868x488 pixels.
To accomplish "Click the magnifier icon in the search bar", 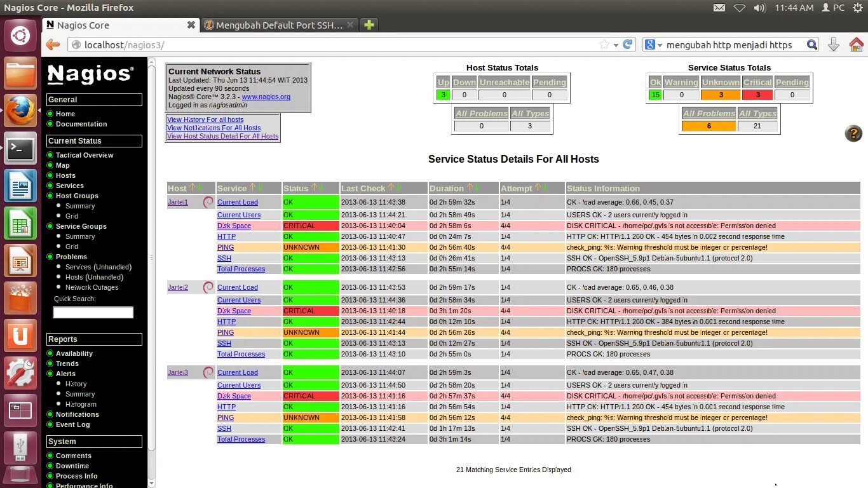I will click(x=812, y=44).
